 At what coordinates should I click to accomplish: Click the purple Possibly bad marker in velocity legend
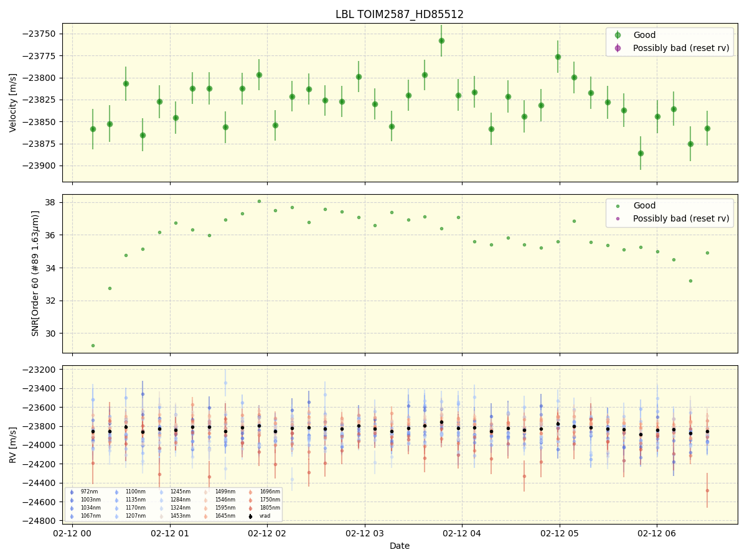(x=618, y=48)
